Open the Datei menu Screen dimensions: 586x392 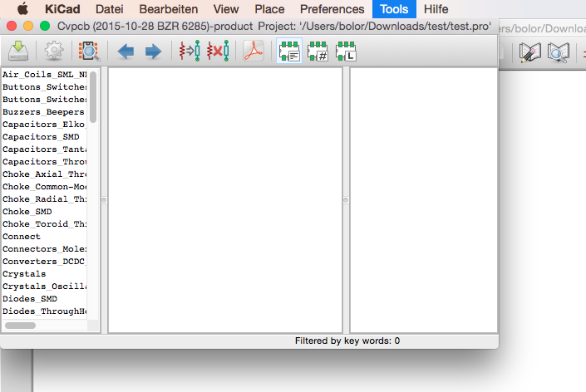[109, 9]
